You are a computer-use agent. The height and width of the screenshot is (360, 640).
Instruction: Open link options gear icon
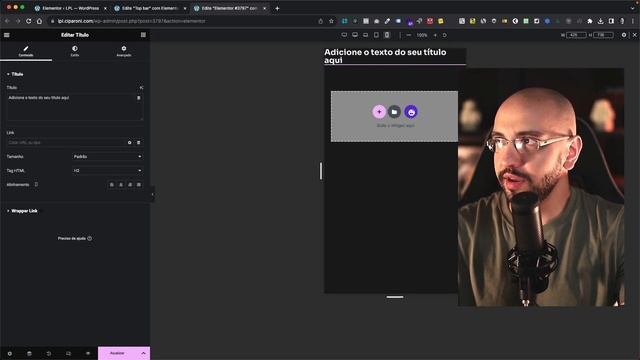(x=129, y=142)
